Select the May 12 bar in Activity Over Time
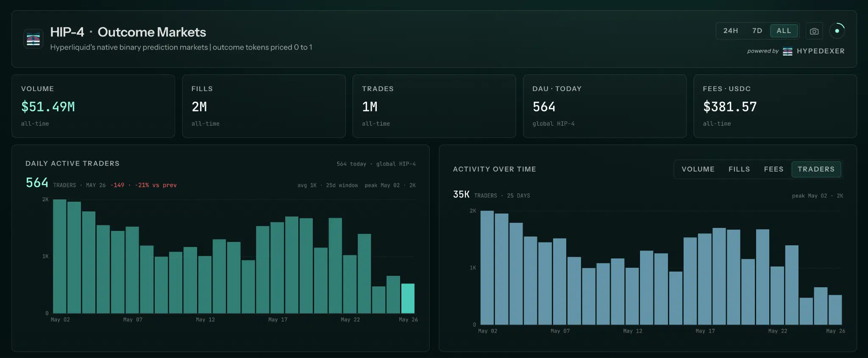This screenshot has height=358, width=868. pyautogui.click(x=632, y=296)
